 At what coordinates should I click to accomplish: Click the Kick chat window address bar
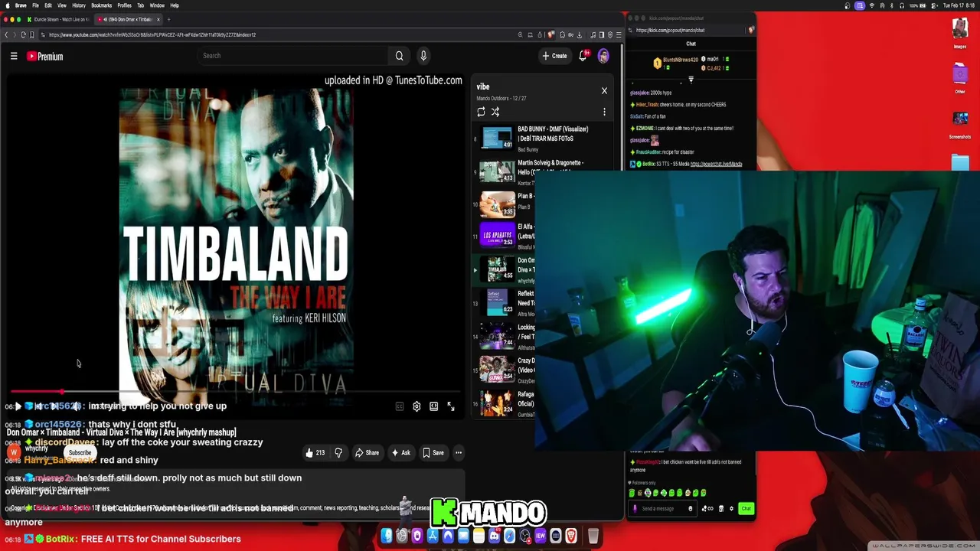coord(687,30)
